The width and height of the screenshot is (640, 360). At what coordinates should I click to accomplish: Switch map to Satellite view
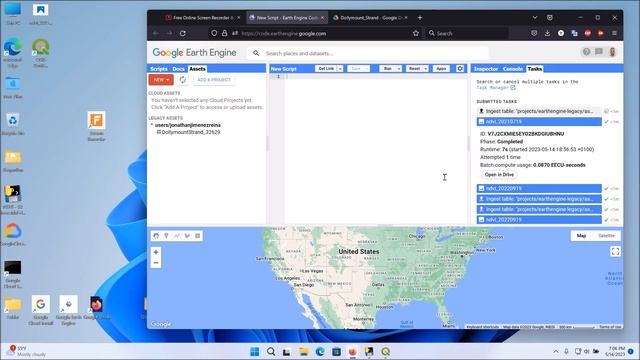click(x=606, y=236)
